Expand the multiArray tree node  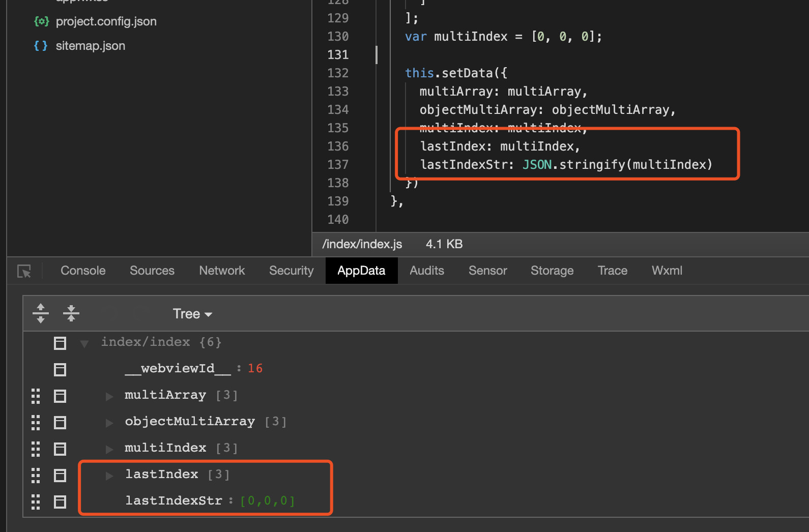pos(109,396)
